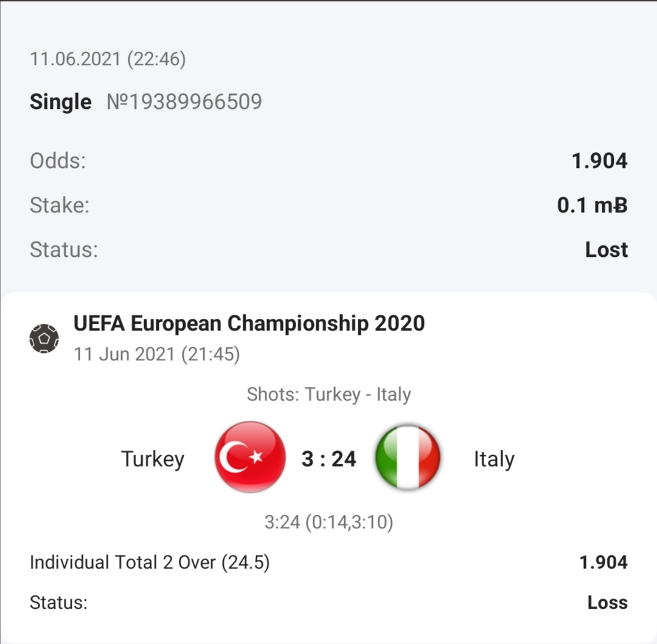Click the Loss status in event card

coord(607,603)
